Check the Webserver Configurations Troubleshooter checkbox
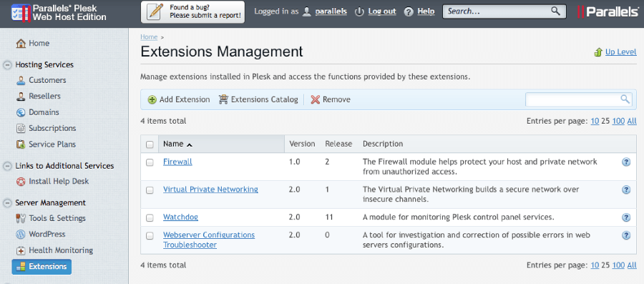 click(150, 235)
